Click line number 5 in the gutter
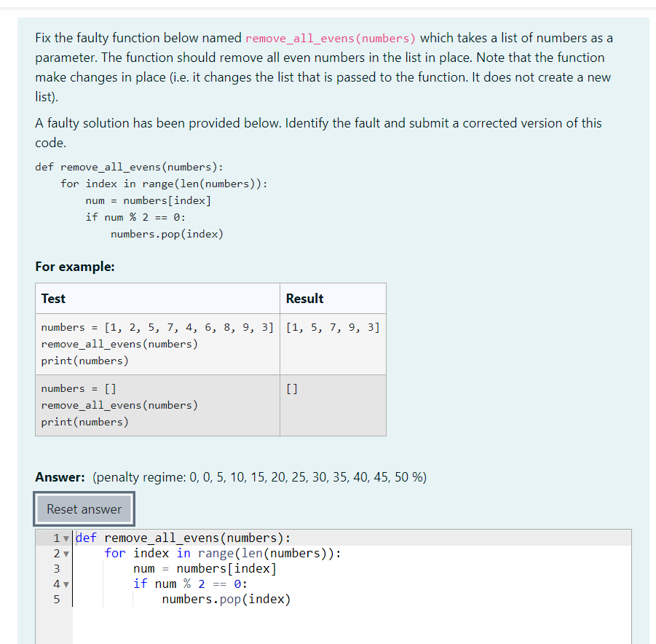The height and width of the screenshot is (644, 656). point(56,599)
